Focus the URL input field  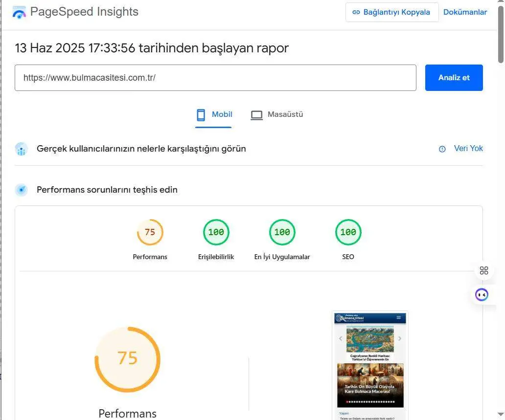(x=215, y=78)
